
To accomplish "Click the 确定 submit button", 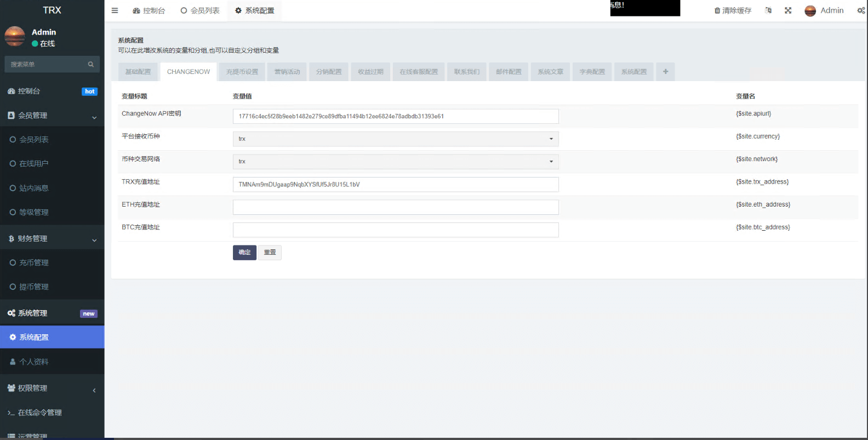I will coord(244,253).
